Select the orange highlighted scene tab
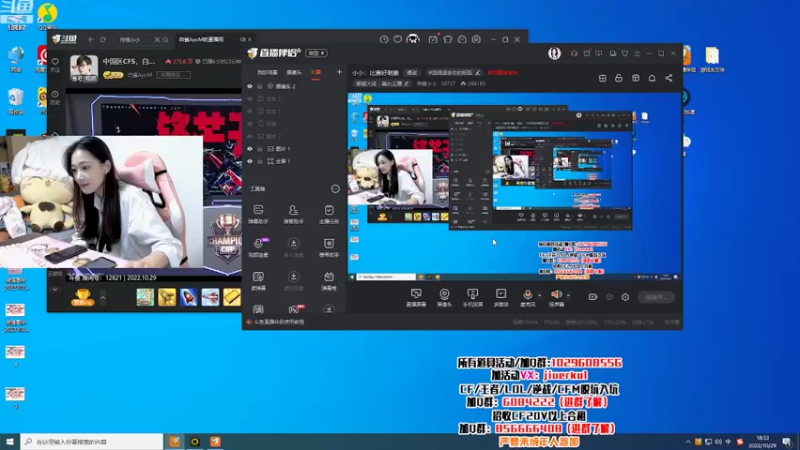Viewport: 800px width, 450px height. click(316, 72)
